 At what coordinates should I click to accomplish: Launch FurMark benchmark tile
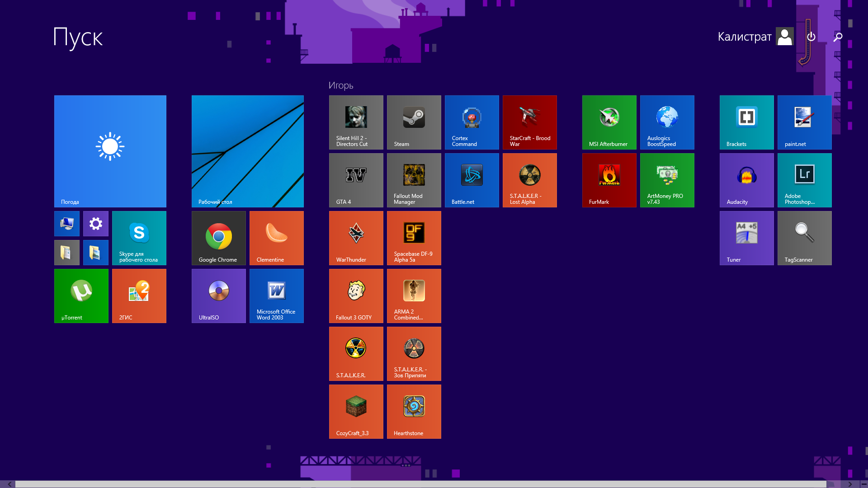click(609, 180)
